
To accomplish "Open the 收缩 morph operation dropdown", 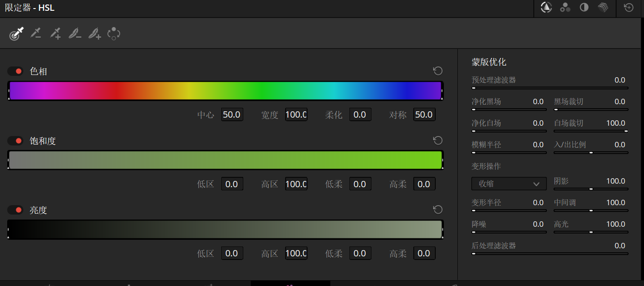I will pos(509,184).
